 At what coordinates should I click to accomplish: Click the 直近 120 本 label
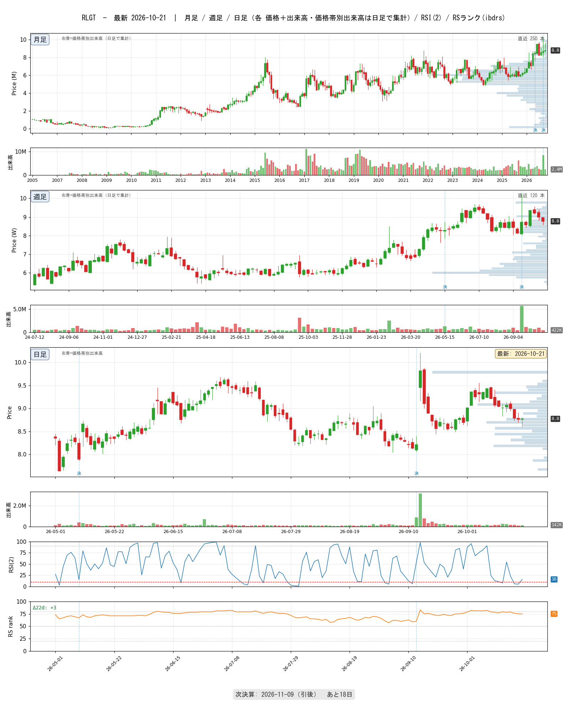(531, 195)
